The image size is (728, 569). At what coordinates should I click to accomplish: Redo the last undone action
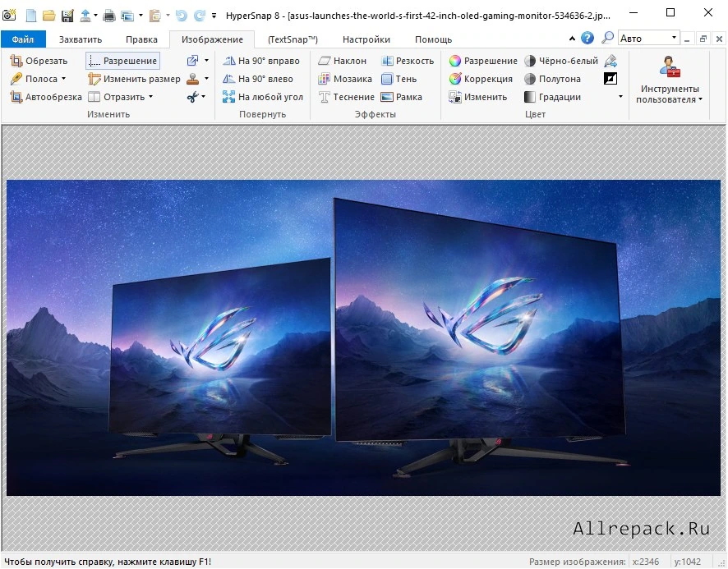pyautogui.click(x=200, y=16)
